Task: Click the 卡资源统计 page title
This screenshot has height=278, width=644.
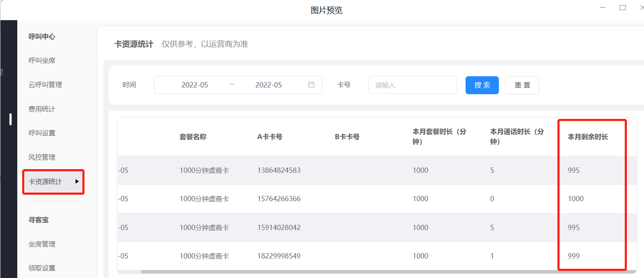Action: [134, 44]
